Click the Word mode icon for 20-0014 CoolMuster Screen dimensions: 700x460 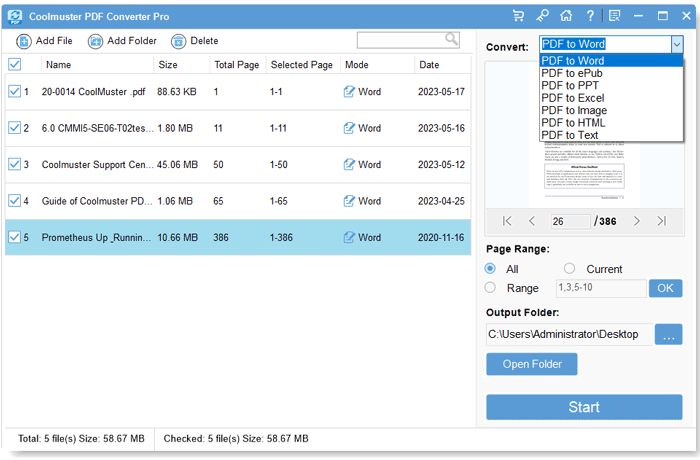tap(349, 92)
